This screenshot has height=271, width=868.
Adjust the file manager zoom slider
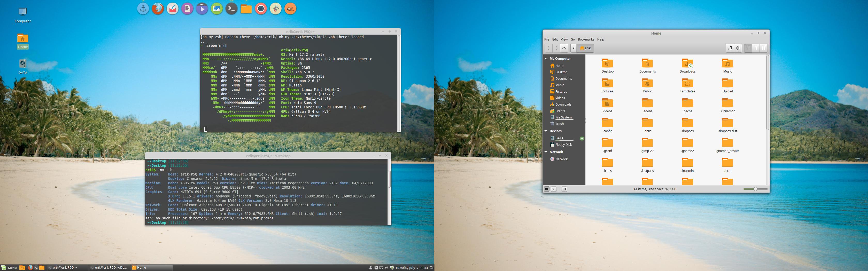(755, 189)
